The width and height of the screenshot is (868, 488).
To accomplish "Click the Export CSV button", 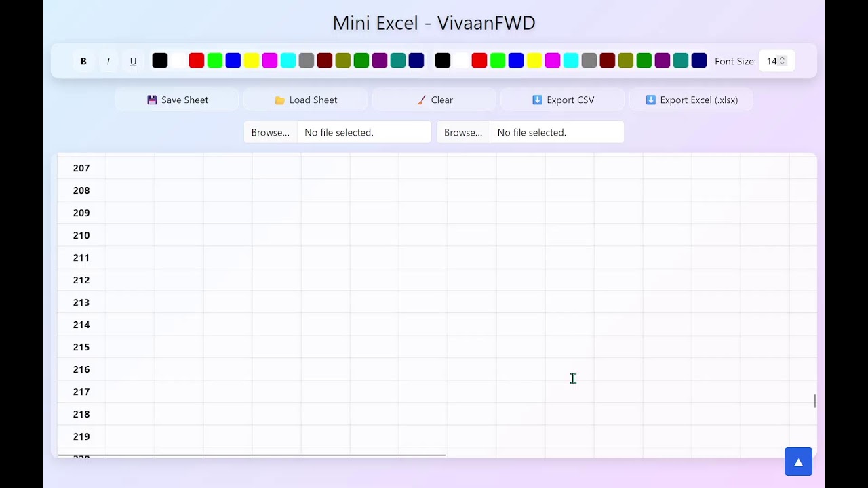I will [563, 100].
